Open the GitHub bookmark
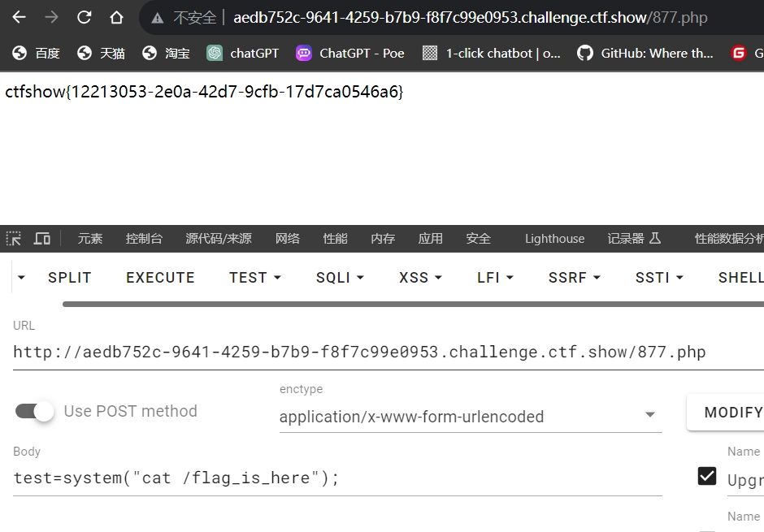The image size is (764, 532). click(645, 53)
